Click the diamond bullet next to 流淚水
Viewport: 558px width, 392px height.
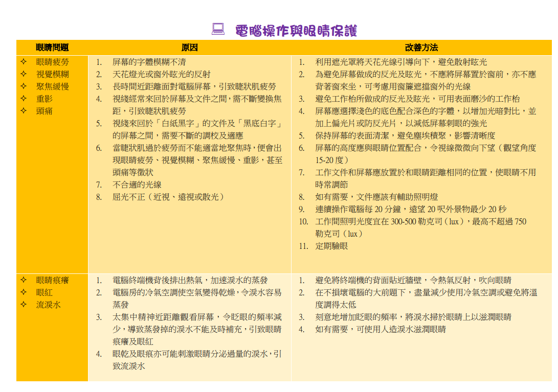[24, 305]
